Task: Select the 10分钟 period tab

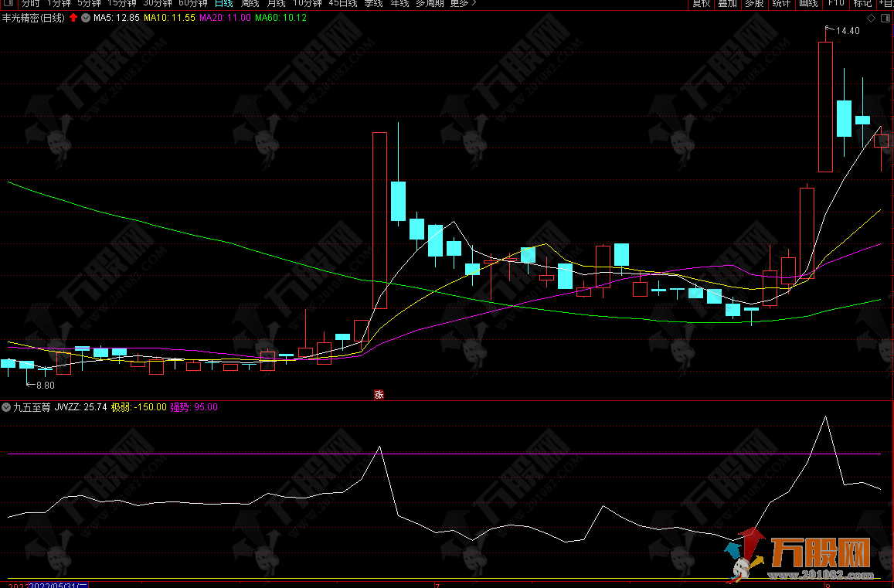Action: coord(308,3)
